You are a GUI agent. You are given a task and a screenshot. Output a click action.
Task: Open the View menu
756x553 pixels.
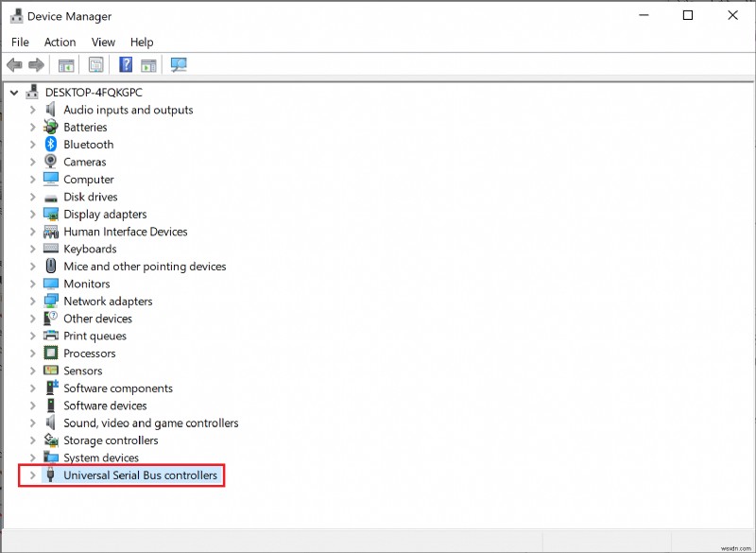103,42
